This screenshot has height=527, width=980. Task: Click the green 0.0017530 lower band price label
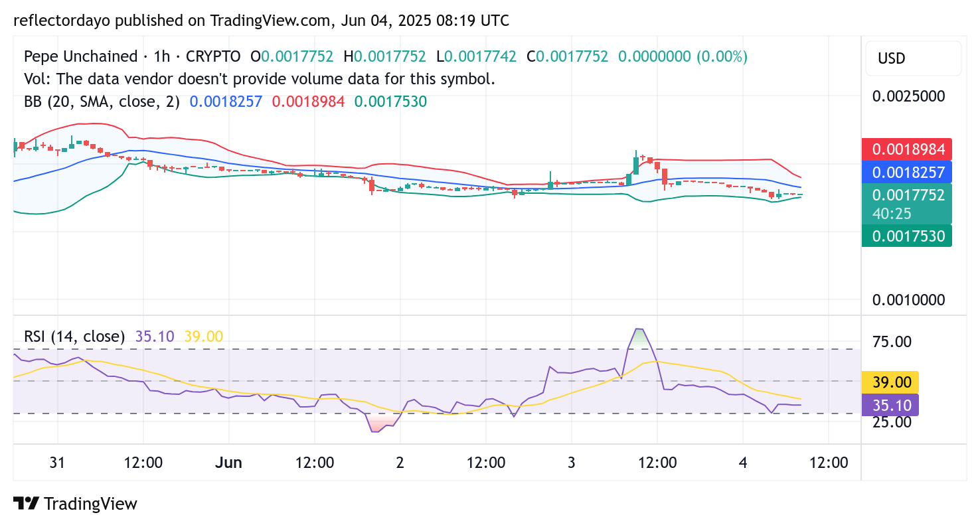906,236
